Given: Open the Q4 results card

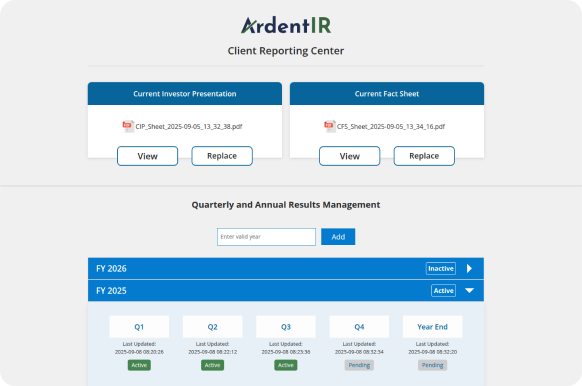Looking at the screenshot, I should coord(359,327).
